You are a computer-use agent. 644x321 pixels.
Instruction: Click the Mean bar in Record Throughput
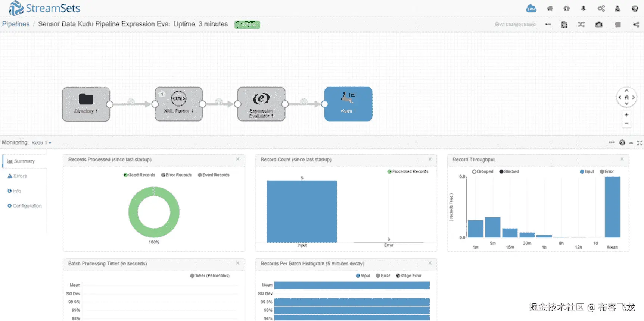612,207
